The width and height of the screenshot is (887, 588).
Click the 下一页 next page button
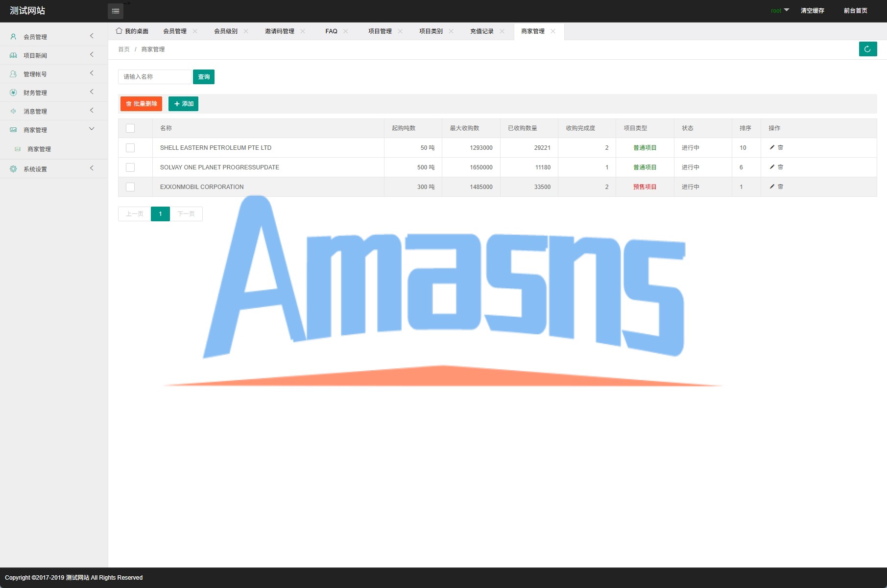[x=186, y=214]
